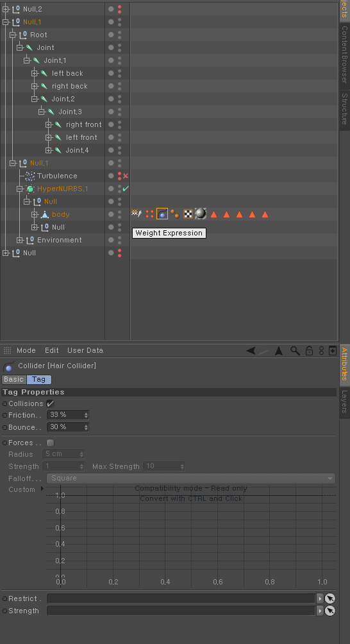Select the Hair Collider tag on body

coord(162,214)
